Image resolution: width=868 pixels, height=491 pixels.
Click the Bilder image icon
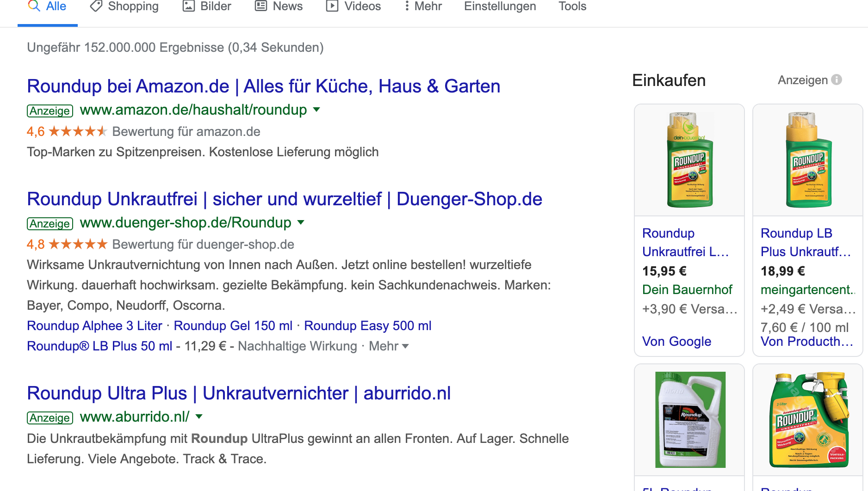pos(189,6)
